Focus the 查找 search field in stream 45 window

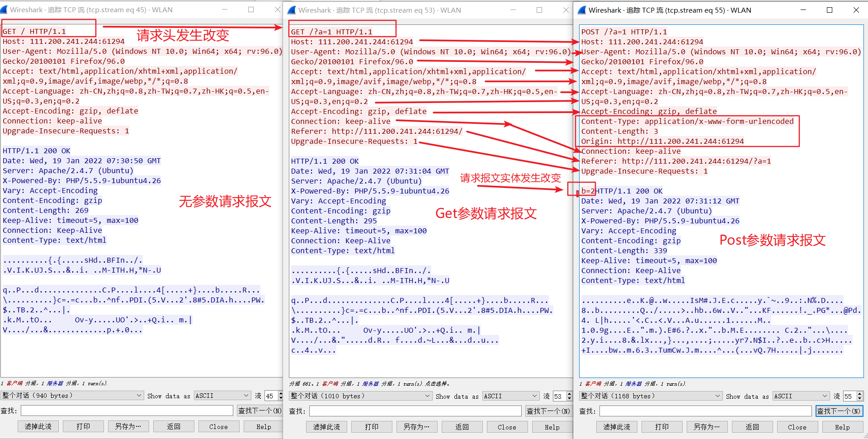[127, 411]
